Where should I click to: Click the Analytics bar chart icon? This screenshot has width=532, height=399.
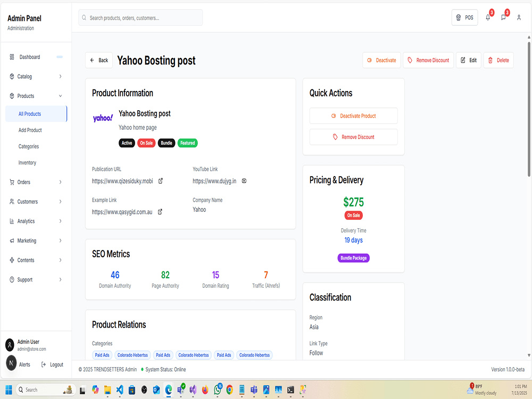tap(12, 221)
